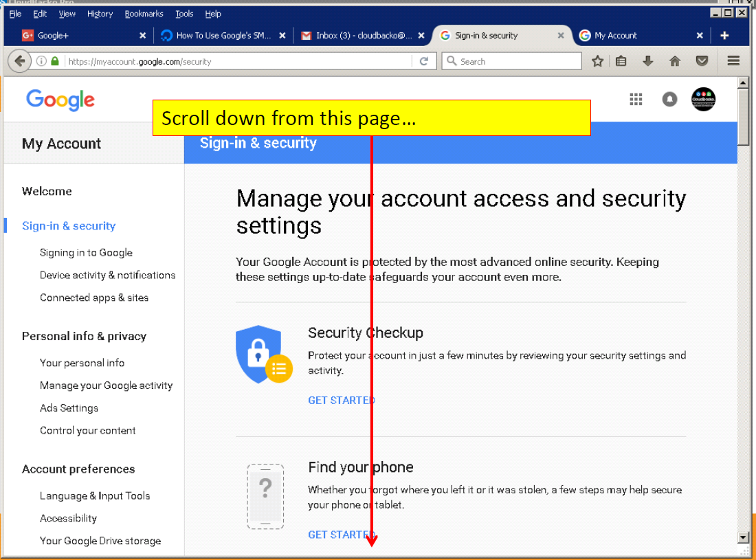Open the Edit menu
Screen dimensions: 756x560
click(40, 14)
